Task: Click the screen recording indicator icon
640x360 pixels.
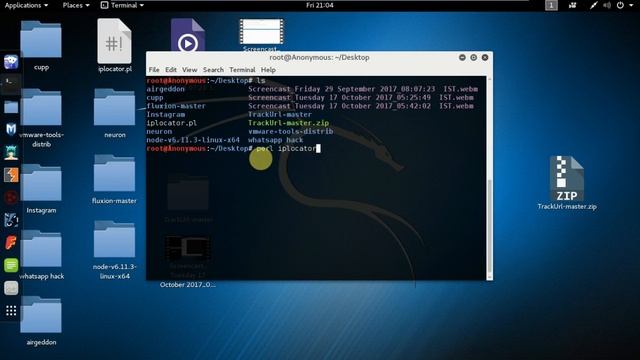Action: click(x=573, y=5)
